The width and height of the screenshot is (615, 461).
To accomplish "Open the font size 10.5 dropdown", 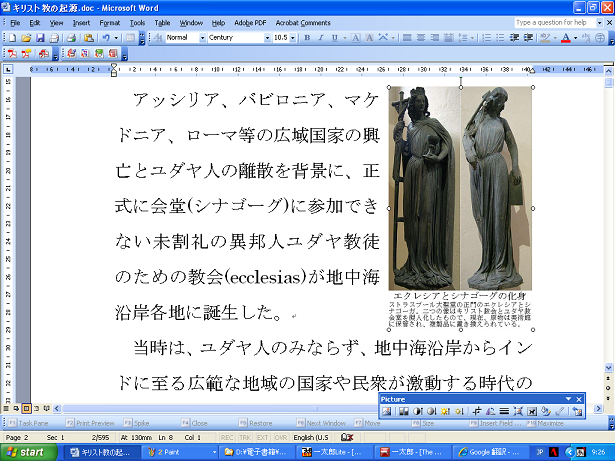I will pos(292,38).
